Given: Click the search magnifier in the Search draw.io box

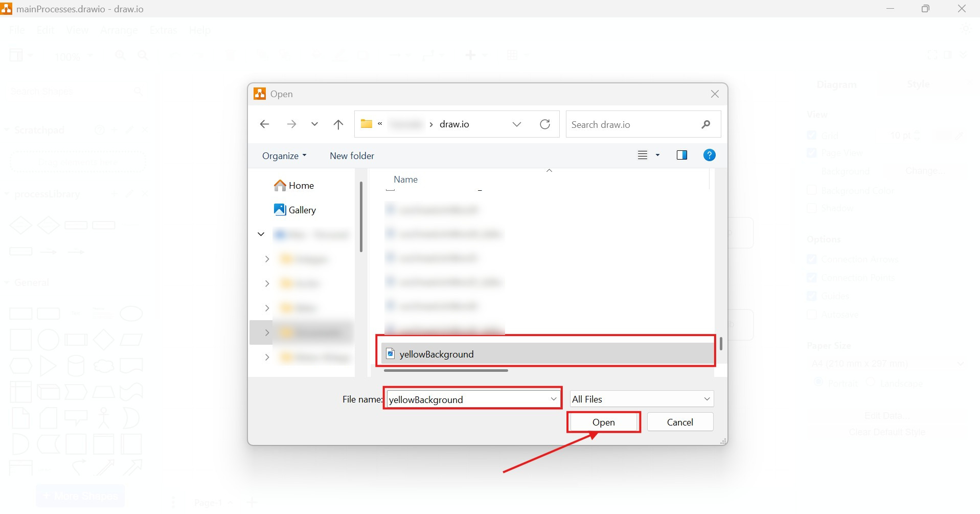Looking at the screenshot, I should [706, 124].
